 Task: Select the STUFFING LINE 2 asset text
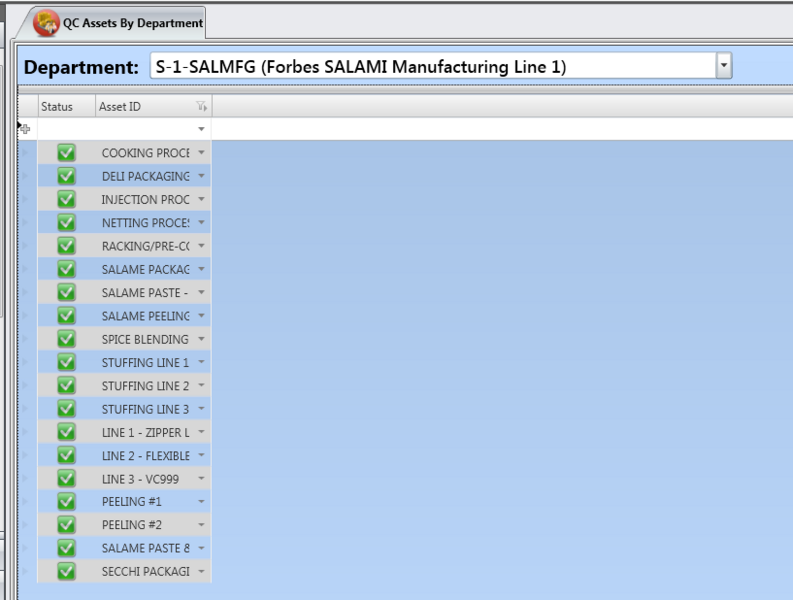tap(145, 385)
